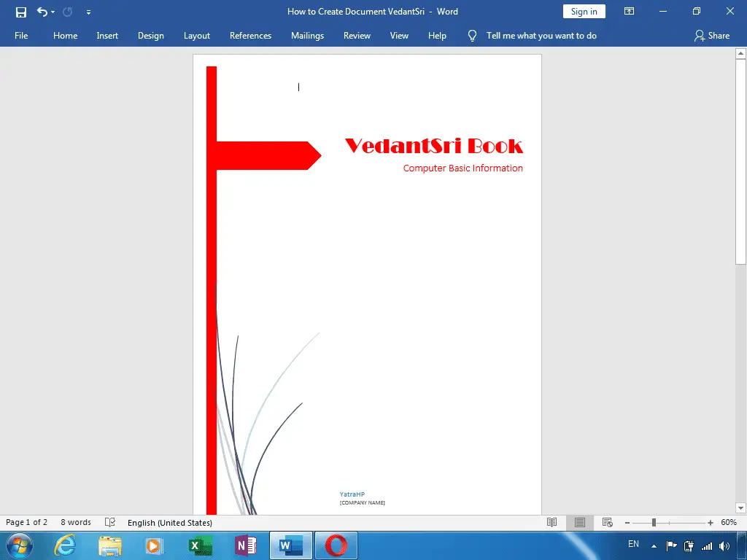
Task: Click the vertical scrollbar up arrow
Action: click(740, 54)
